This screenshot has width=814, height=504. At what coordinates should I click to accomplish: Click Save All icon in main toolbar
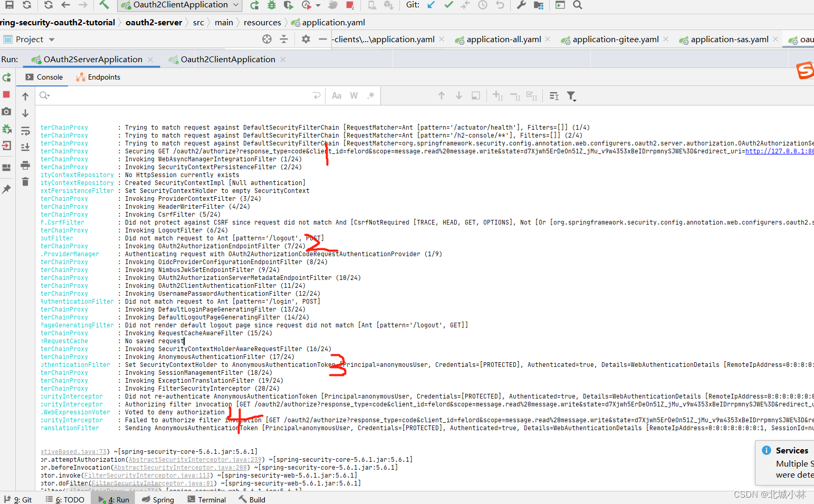tap(9, 5)
